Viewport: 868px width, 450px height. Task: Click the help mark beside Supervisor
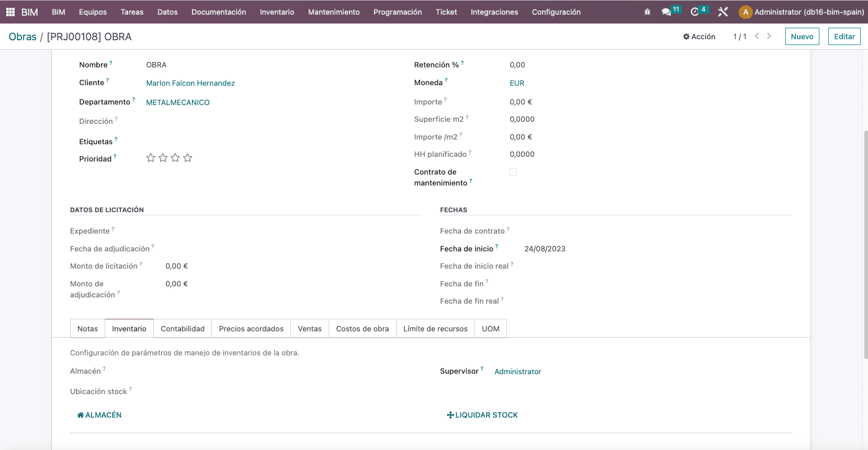482,369
